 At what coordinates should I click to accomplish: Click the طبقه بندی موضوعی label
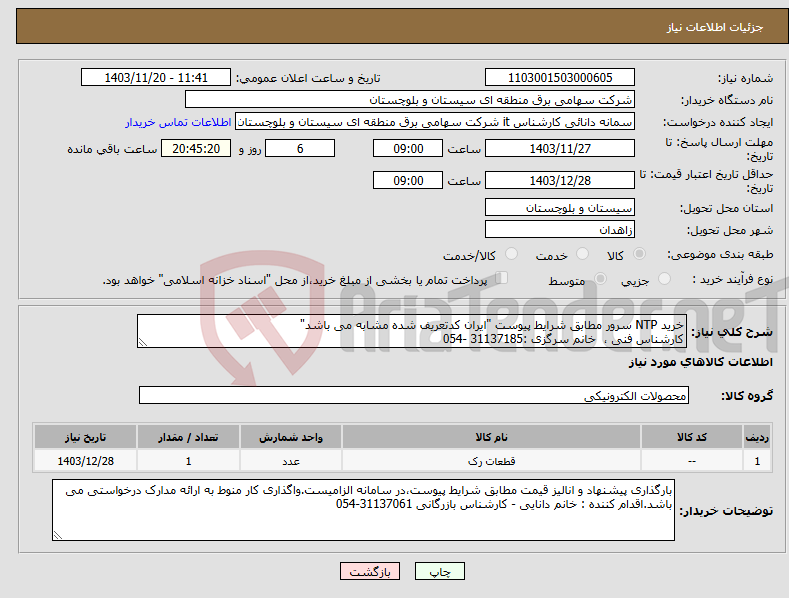pos(720,254)
